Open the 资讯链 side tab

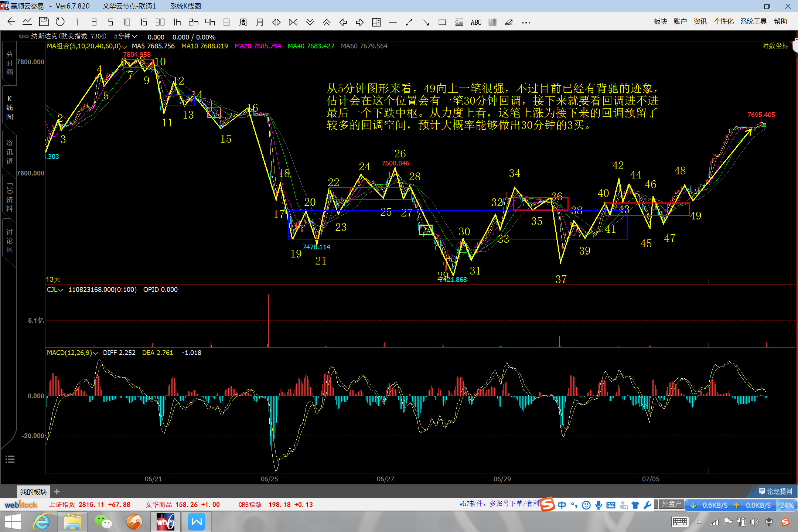point(10,152)
